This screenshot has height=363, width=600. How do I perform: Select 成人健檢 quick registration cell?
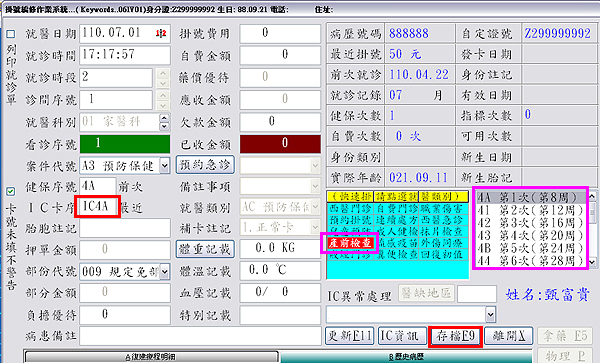(x=396, y=231)
